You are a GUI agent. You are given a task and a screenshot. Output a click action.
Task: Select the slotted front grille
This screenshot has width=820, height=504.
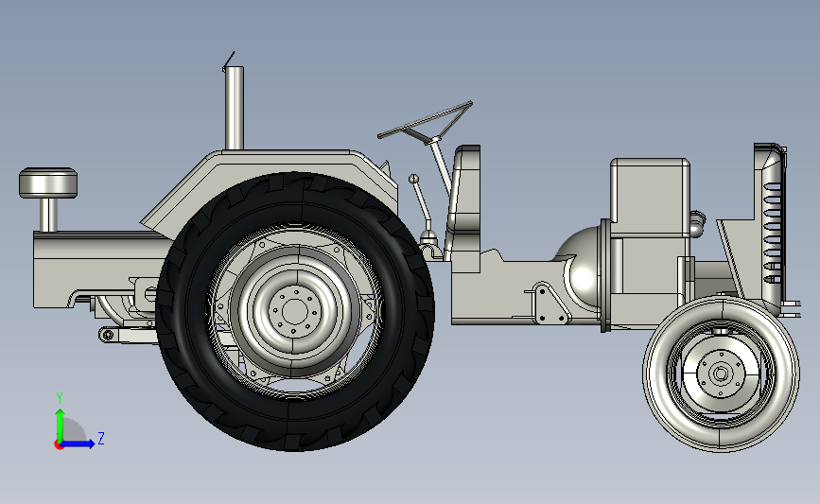click(773, 232)
